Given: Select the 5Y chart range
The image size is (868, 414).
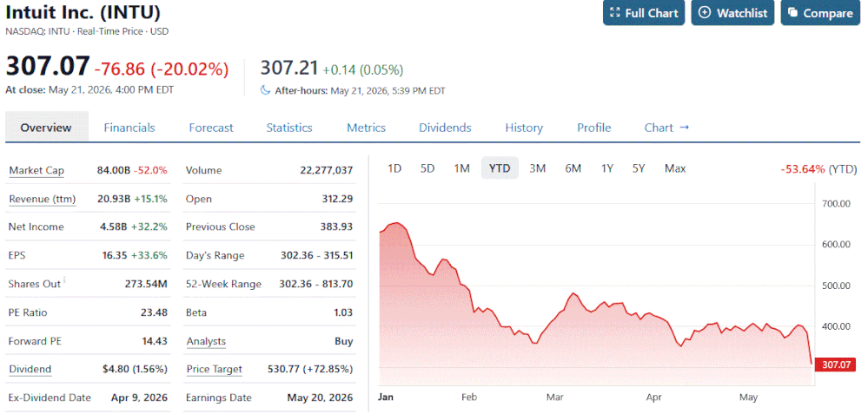Looking at the screenshot, I should point(639,168).
